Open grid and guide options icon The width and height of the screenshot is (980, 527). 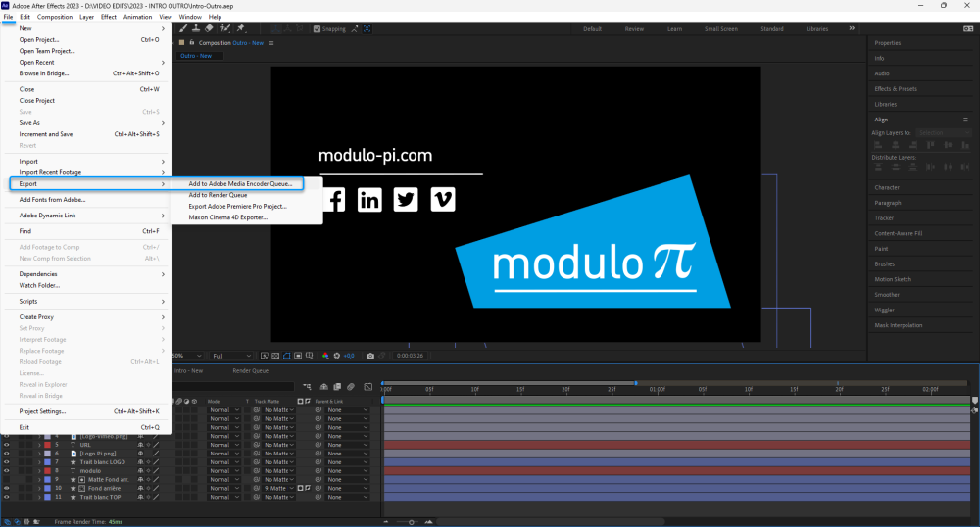(310, 356)
